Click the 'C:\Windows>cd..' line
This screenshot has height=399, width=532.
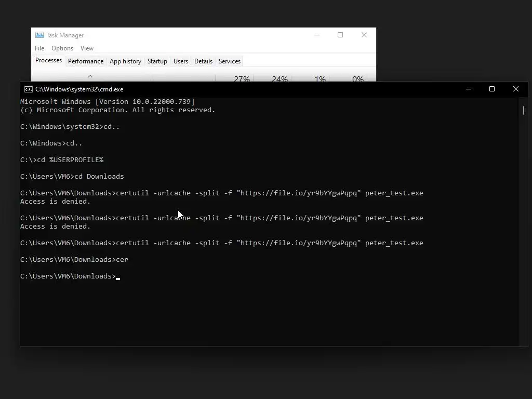(51, 143)
